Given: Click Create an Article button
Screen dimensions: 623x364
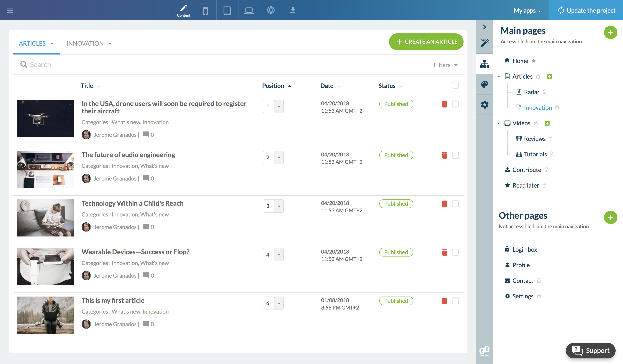Looking at the screenshot, I should [x=426, y=42].
